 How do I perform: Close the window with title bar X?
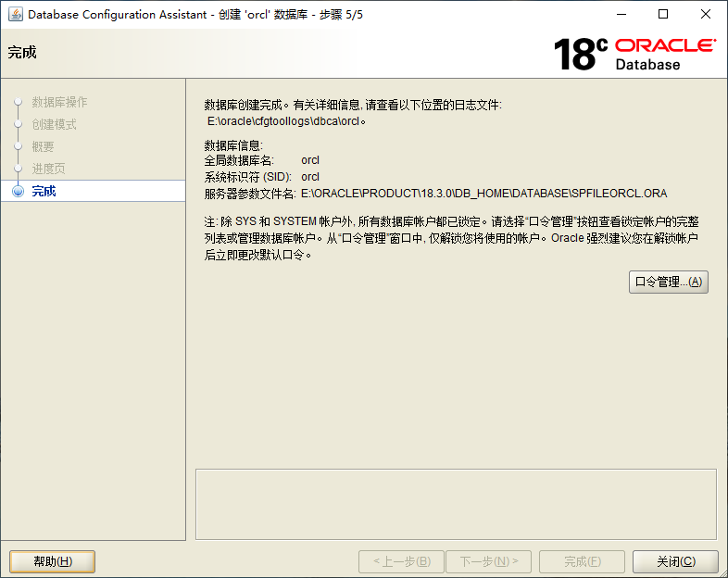coord(705,15)
